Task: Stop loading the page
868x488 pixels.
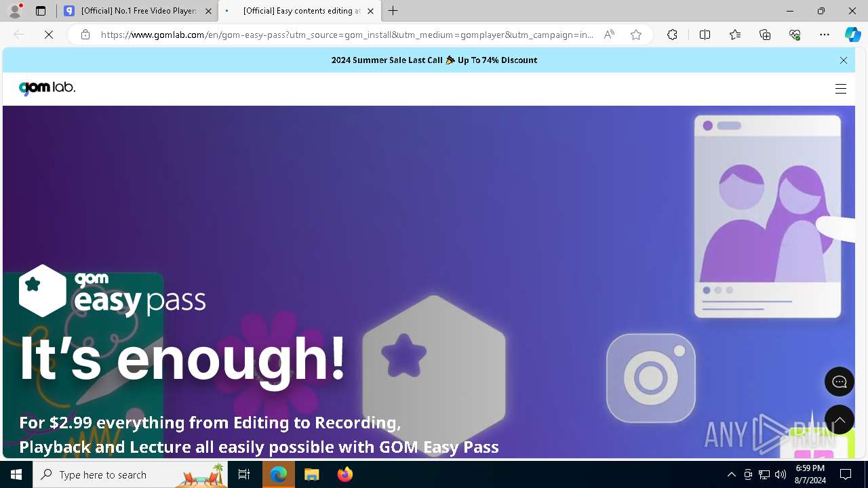Action: (x=49, y=35)
